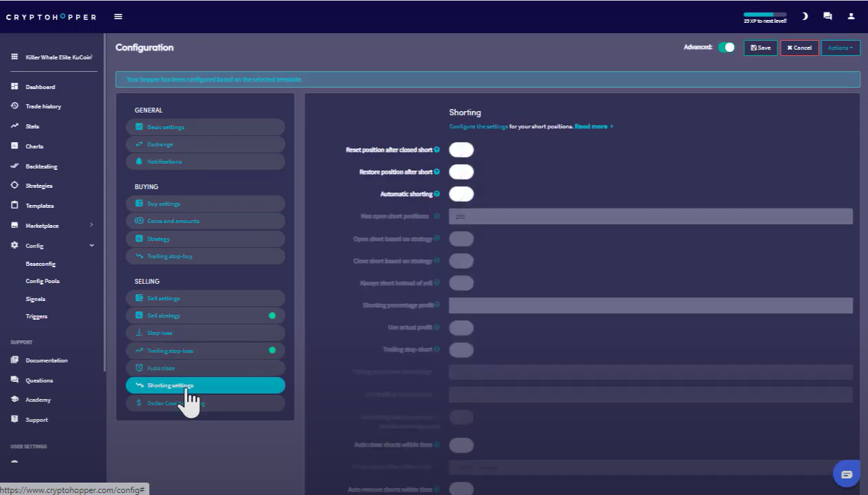Open the user profile icon
The width and height of the screenshot is (868, 495).
click(x=851, y=17)
